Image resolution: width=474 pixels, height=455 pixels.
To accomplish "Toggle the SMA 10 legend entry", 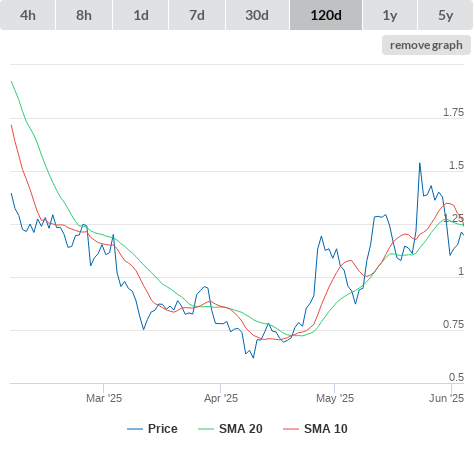I will point(315,429).
